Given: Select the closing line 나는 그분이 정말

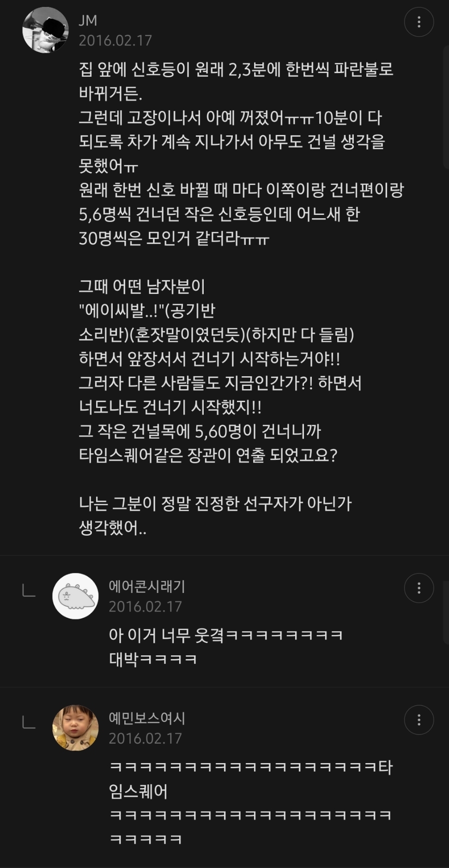Looking at the screenshot, I should (215, 515).
